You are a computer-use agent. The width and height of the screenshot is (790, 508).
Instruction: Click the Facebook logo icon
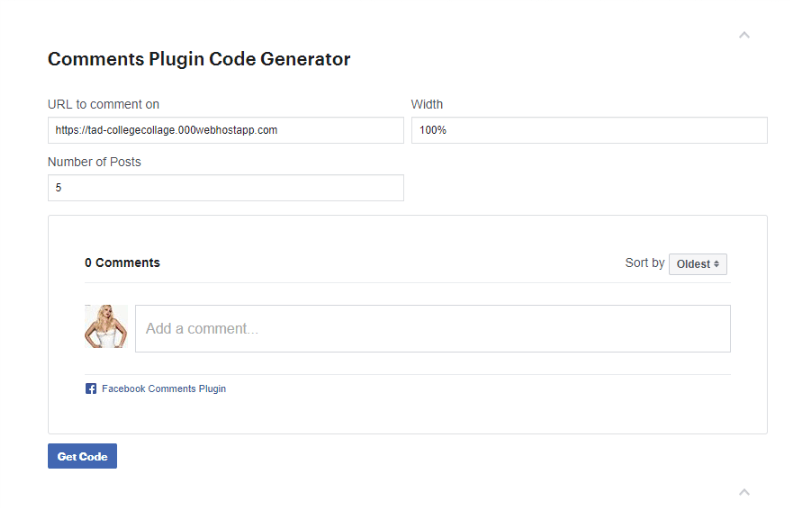[x=91, y=389]
